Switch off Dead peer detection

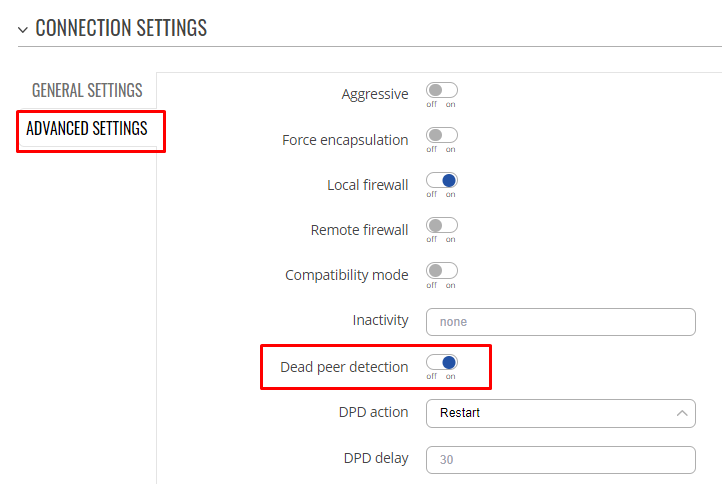(442, 362)
